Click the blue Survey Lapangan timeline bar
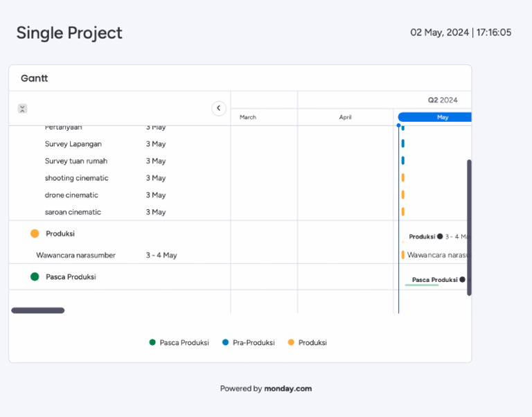532x417 pixels. pyautogui.click(x=403, y=143)
